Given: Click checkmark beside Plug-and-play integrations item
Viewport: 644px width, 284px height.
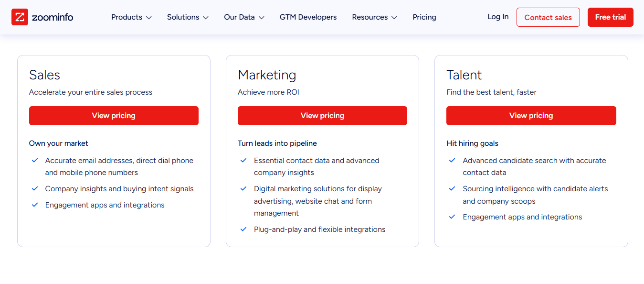Looking at the screenshot, I should click(243, 229).
